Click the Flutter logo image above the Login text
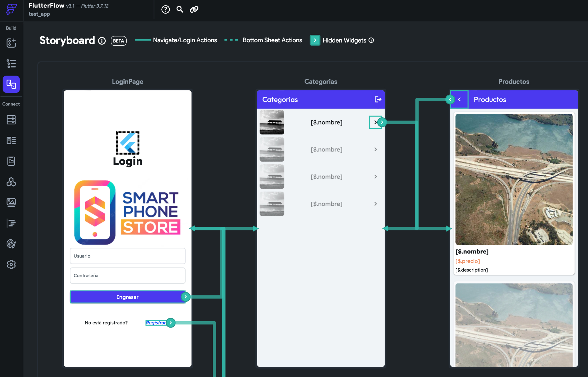The height and width of the screenshot is (377, 588). (x=128, y=143)
